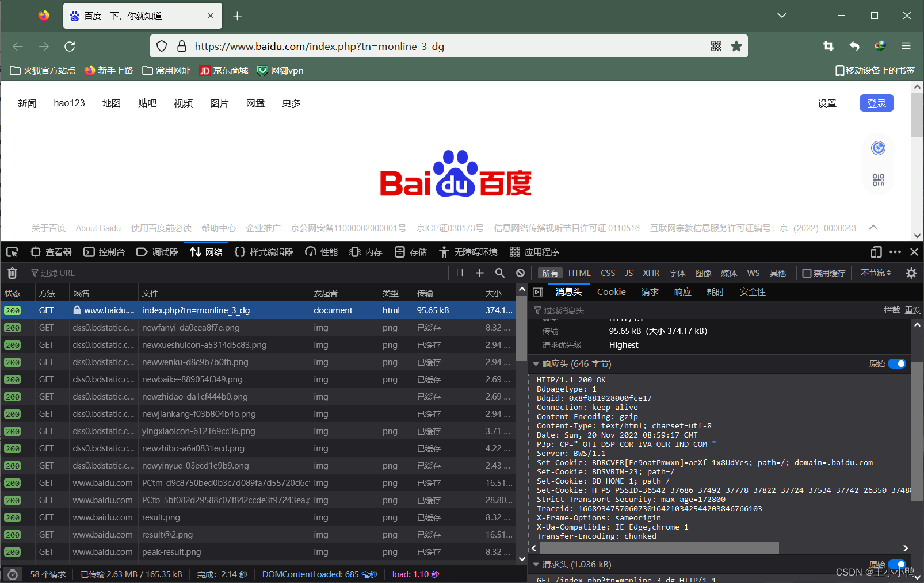Screen dimensions: 924x583
Task: Clear network requests with trash icon
Action: click(12, 273)
